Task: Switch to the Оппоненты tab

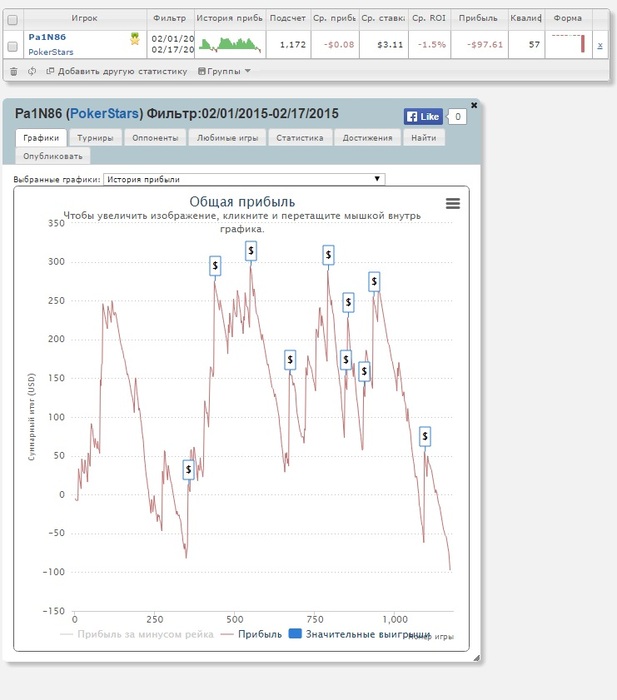Action: coord(155,138)
